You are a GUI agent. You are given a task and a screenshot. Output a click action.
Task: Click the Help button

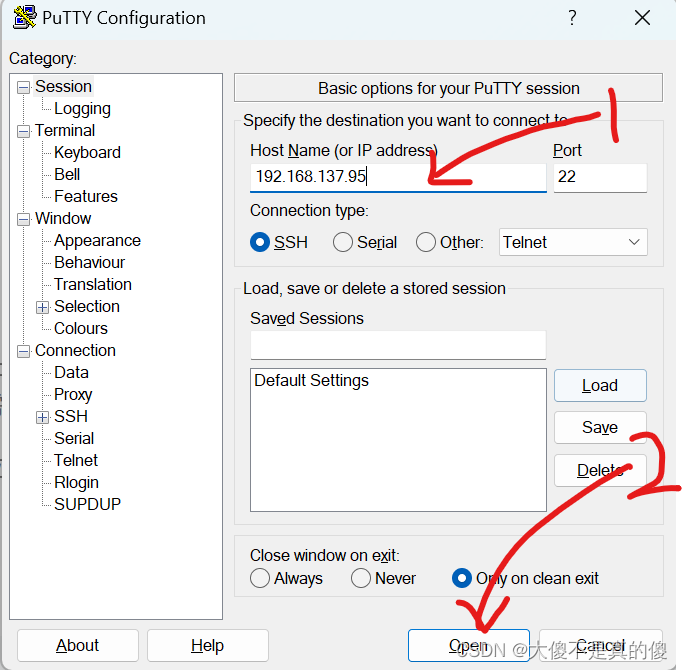(207, 646)
